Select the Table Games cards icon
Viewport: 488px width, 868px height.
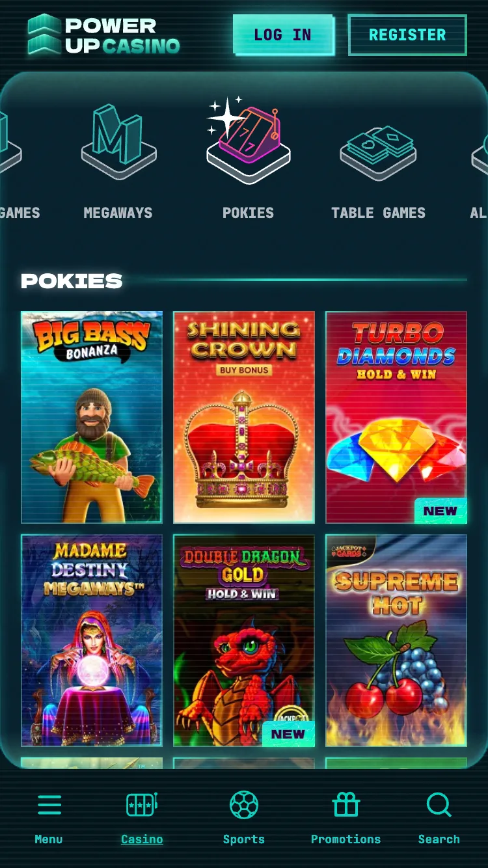tap(379, 152)
